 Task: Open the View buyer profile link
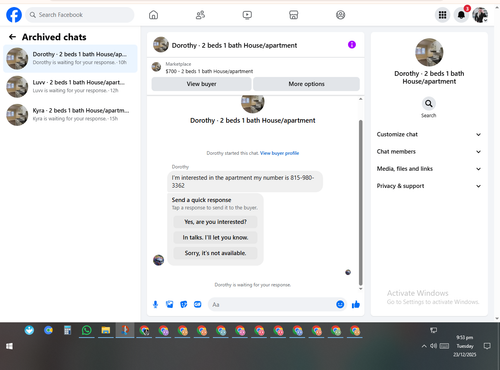coord(279,153)
